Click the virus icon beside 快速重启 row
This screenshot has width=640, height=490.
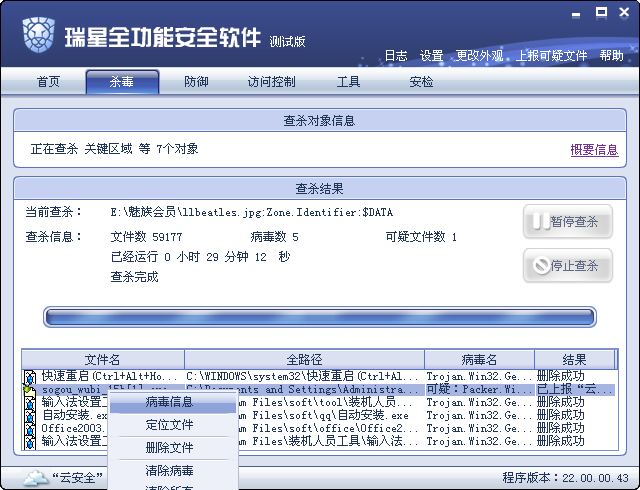(x=29, y=376)
